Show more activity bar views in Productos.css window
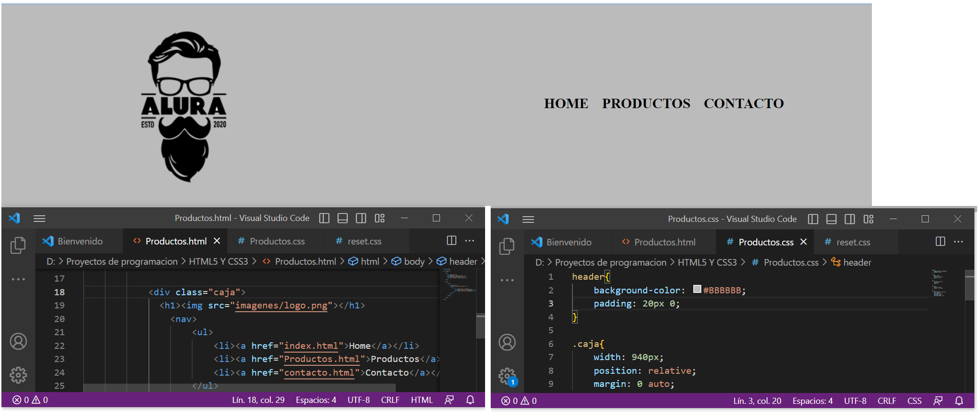Screen dimensions: 980x417 (507, 280)
